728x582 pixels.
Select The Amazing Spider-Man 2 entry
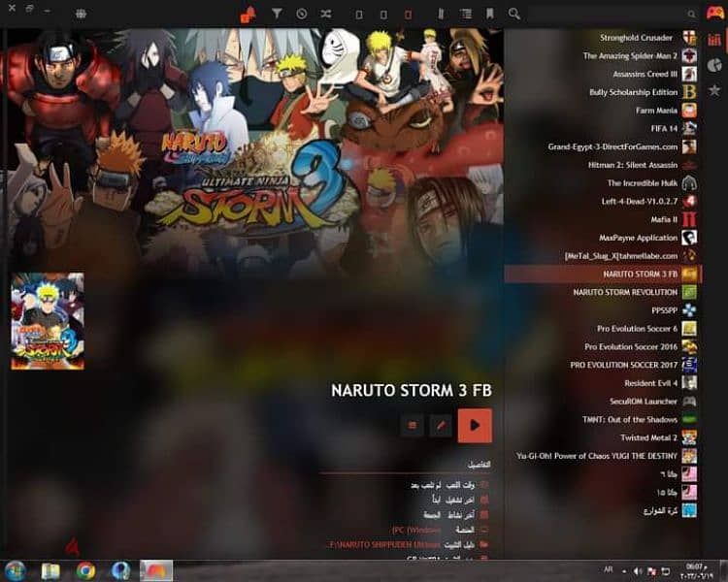[603, 55]
